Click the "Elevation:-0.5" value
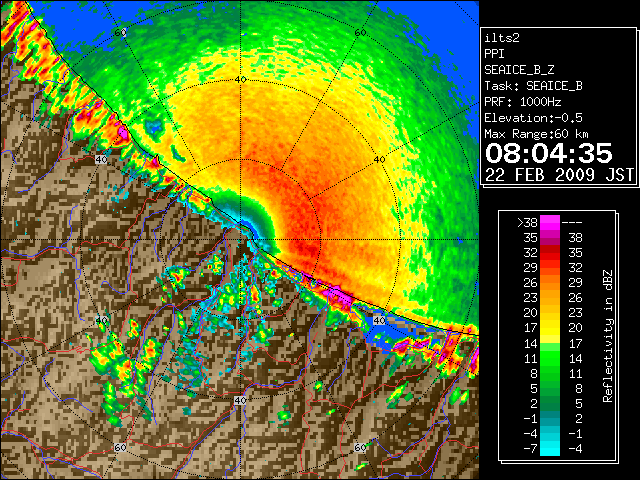The width and height of the screenshot is (640, 480). point(533,118)
